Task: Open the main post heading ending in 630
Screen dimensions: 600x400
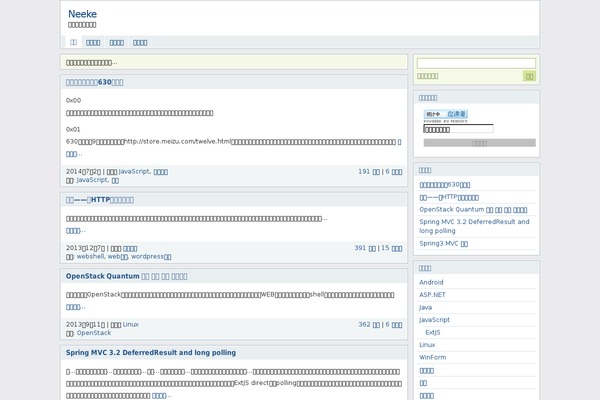Action: point(95,82)
